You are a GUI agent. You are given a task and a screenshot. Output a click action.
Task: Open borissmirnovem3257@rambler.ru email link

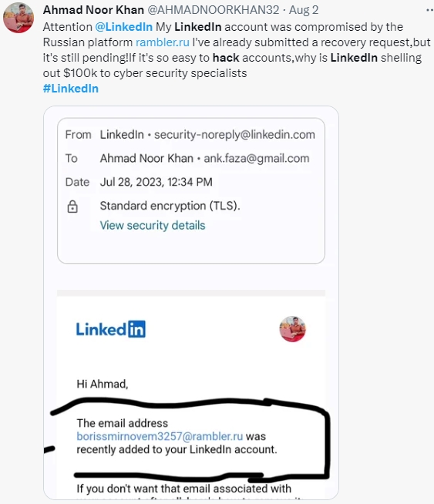[x=160, y=436]
